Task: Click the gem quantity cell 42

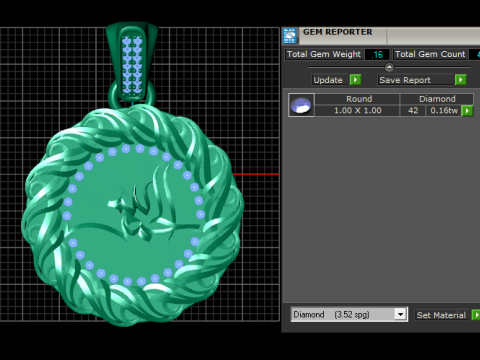Action: pyautogui.click(x=413, y=111)
